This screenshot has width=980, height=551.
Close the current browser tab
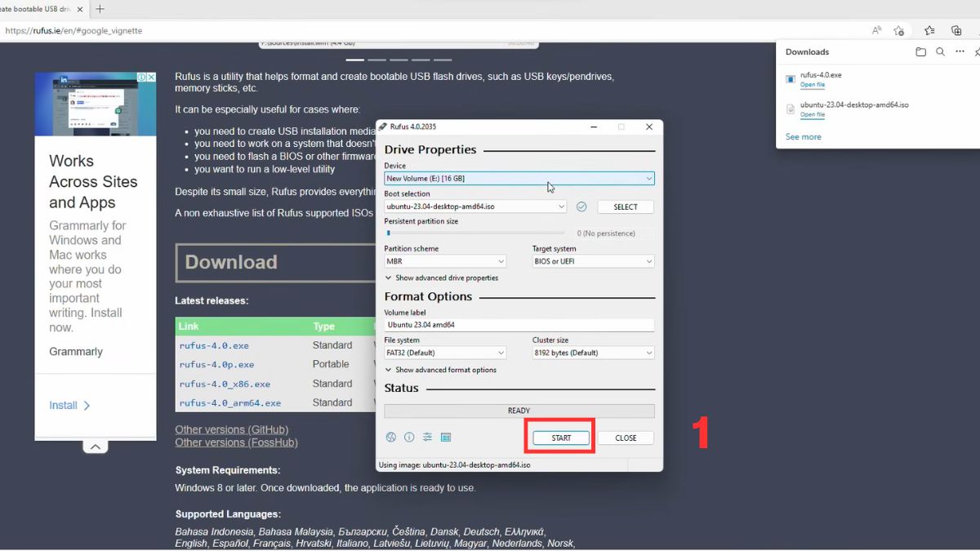(79, 9)
